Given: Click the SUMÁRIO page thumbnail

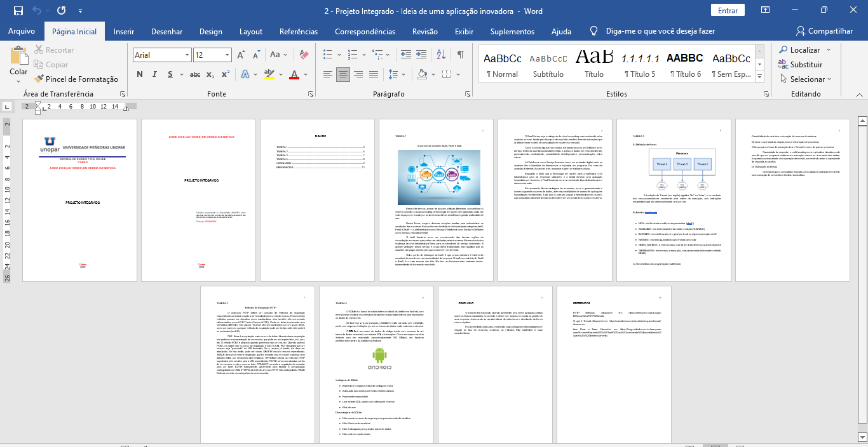Looking at the screenshot, I should pos(318,200).
